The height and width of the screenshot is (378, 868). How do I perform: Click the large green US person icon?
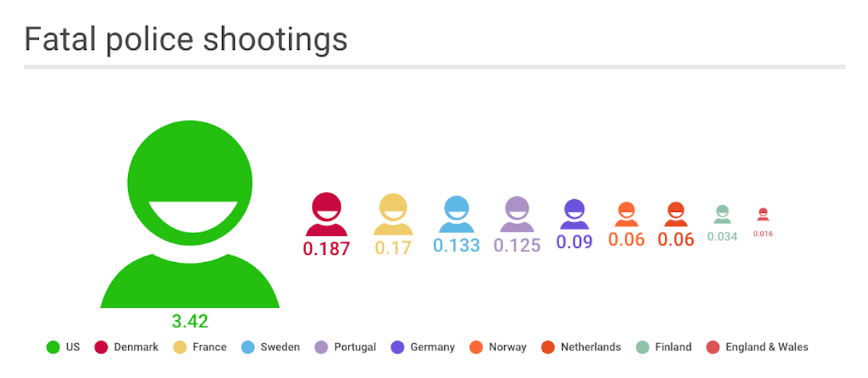190,210
